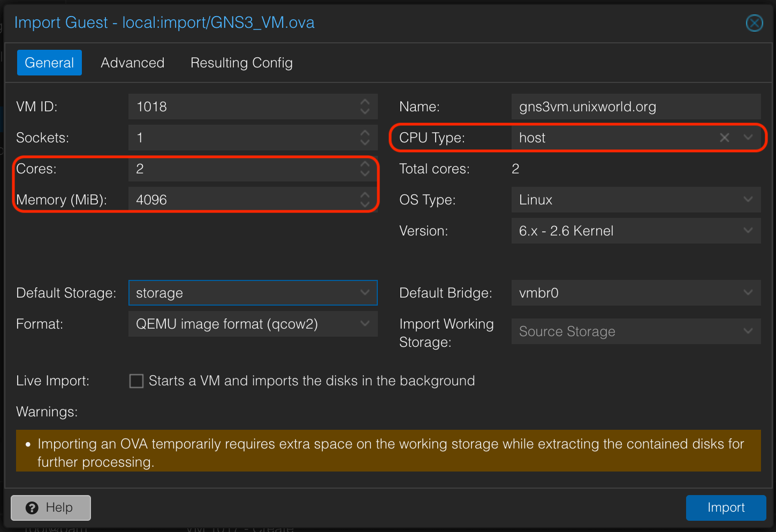The width and height of the screenshot is (776, 532).
Task: Enable the Live Import checkbox
Action: (136, 381)
